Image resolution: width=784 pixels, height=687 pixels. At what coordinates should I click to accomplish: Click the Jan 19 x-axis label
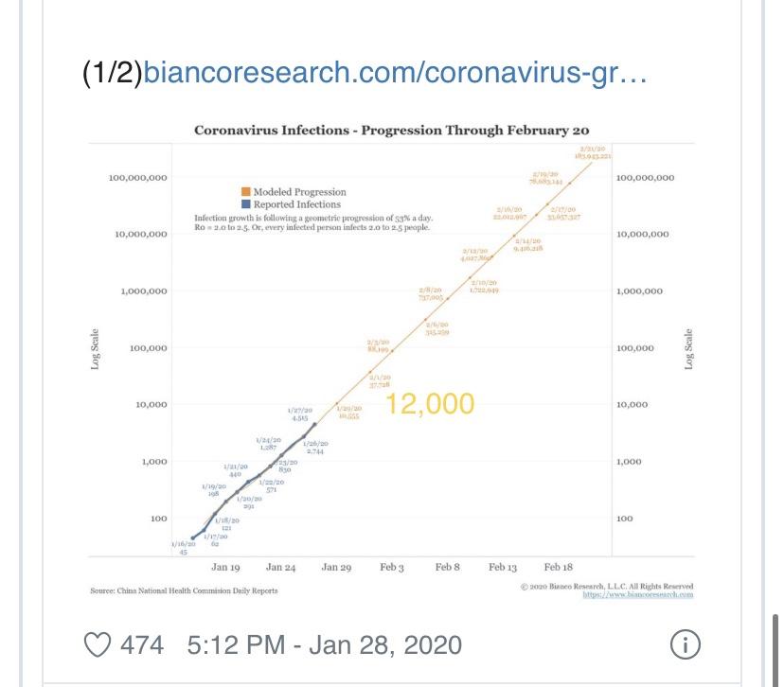(225, 567)
